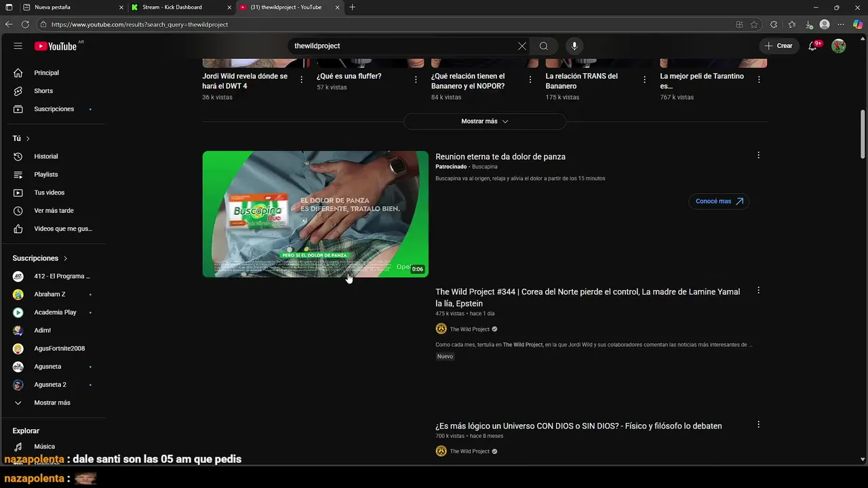Click the address bar URL
868x488 pixels.
click(x=140, y=24)
